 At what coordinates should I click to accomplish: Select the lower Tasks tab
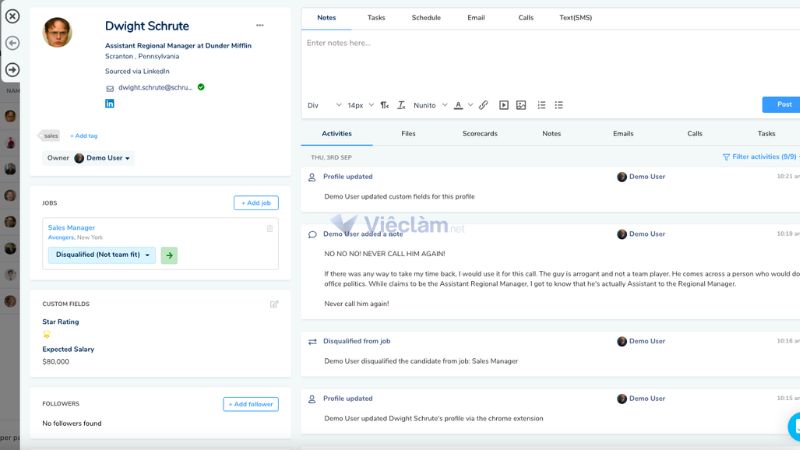tap(766, 134)
